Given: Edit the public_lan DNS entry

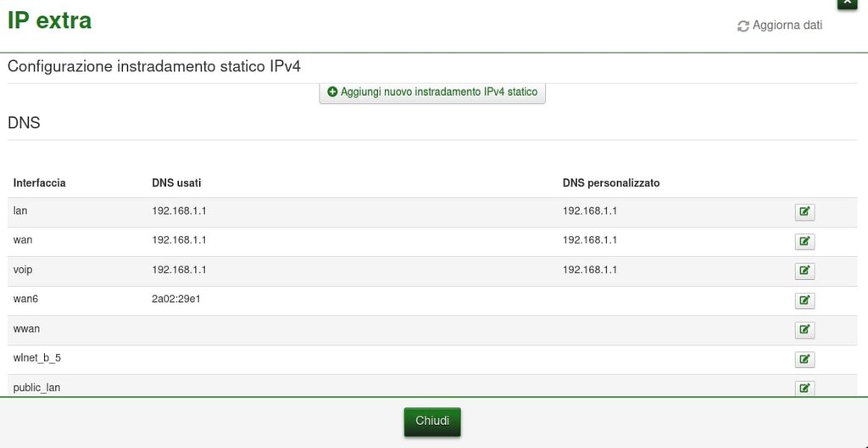Looking at the screenshot, I should point(804,388).
